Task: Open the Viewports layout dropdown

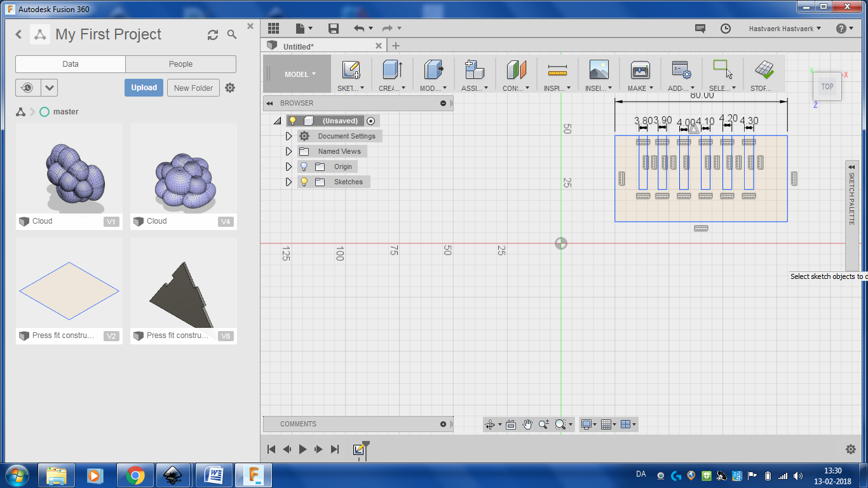Action: pos(628,424)
